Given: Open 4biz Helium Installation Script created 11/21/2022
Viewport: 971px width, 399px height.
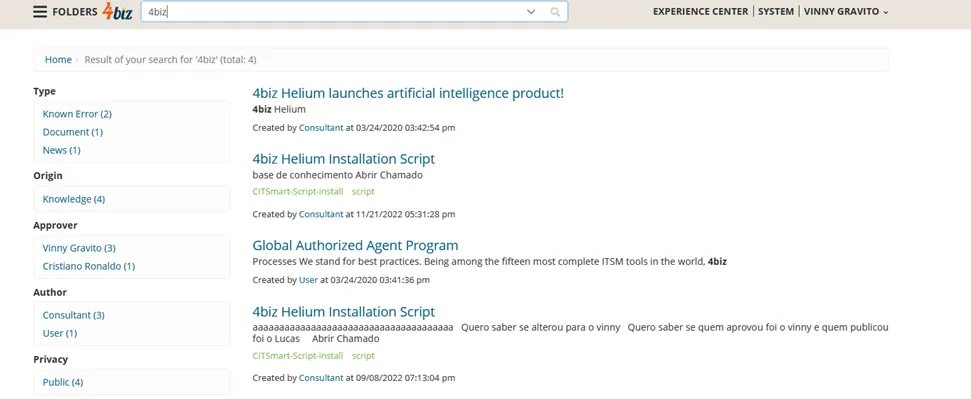Looking at the screenshot, I should click(x=344, y=159).
